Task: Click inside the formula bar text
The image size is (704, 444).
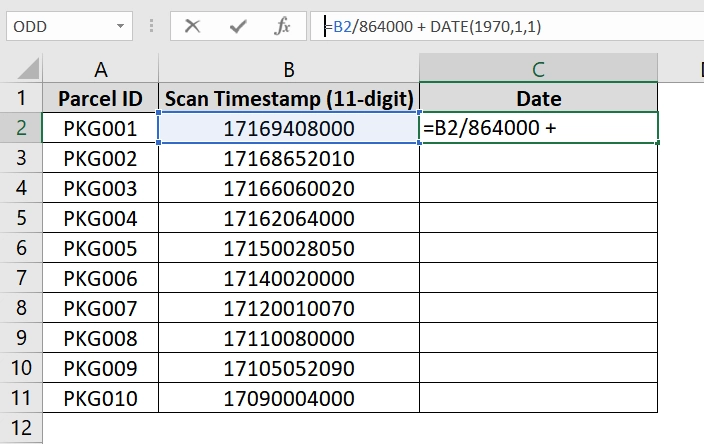Action: pyautogui.click(x=433, y=26)
